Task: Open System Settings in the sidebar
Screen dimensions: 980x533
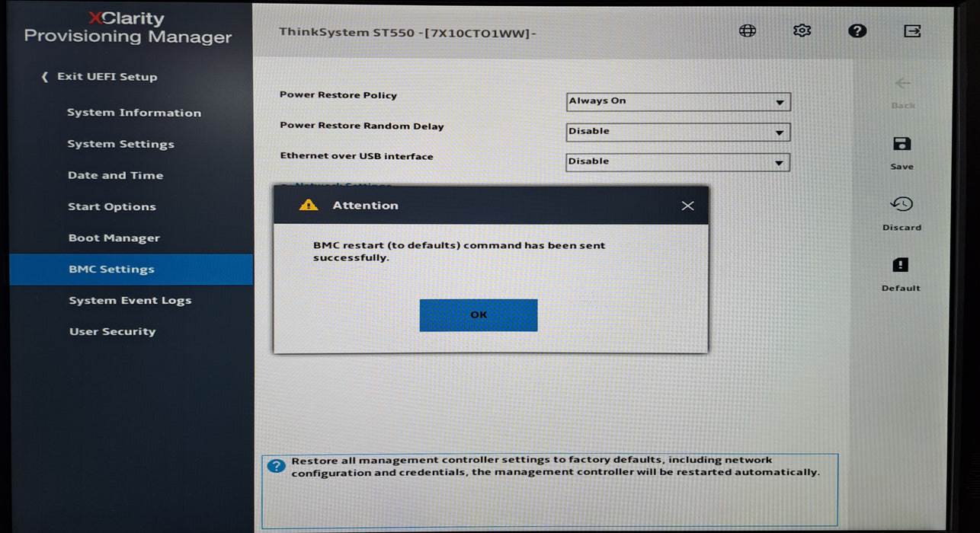Action: pyautogui.click(x=121, y=144)
